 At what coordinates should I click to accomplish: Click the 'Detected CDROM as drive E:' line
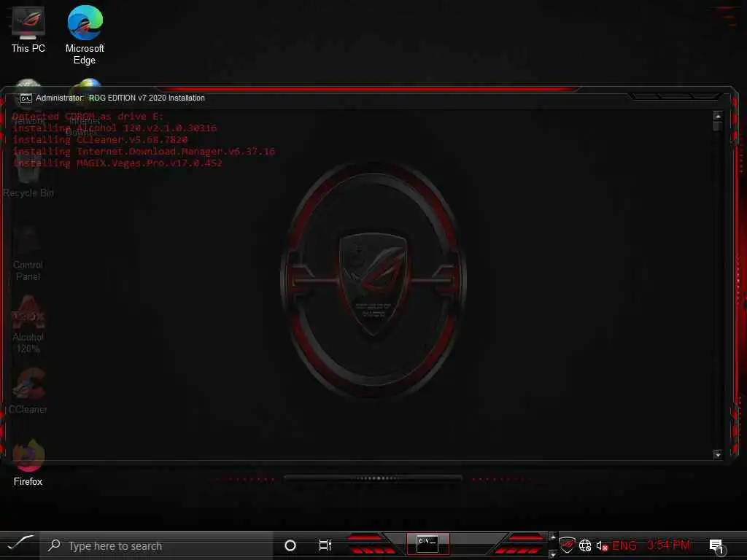click(x=88, y=116)
